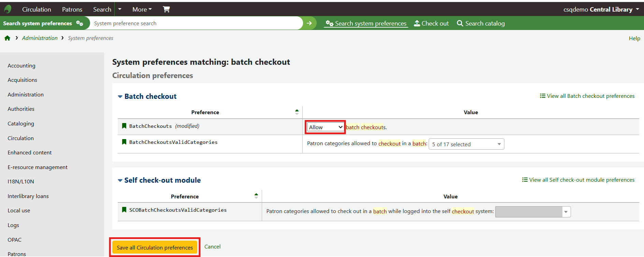This screenshot has width=644, height=257.
Task: Open the shopping cart icon
Action: coord(166,9)
